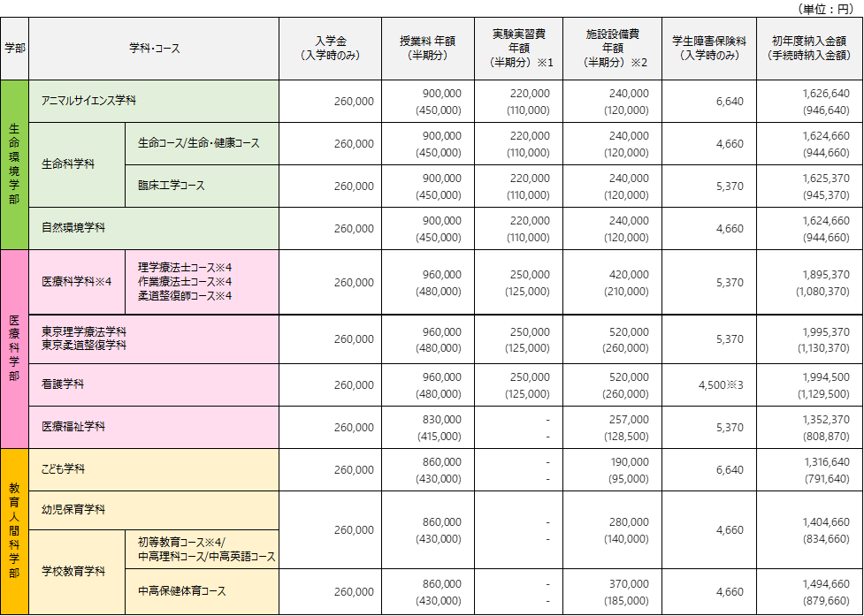Click the 医療科学科※4 cell

76,282
